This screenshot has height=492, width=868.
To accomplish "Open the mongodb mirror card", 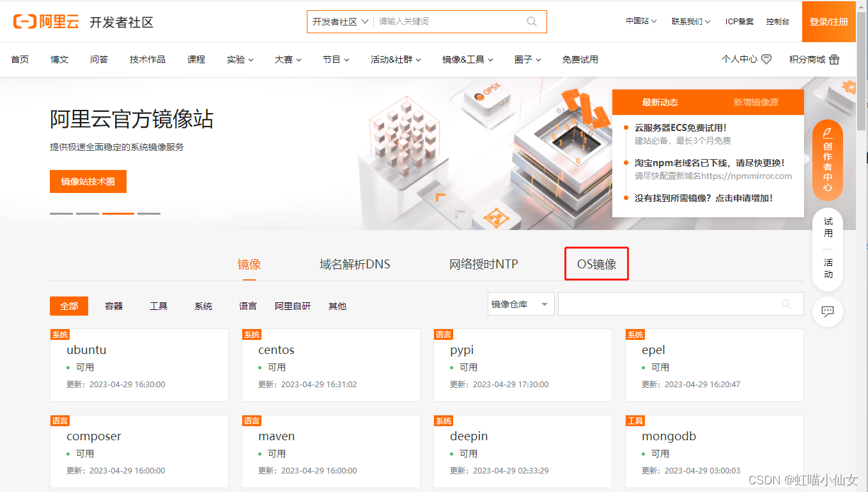I will pyautogui.click(x=715, y=451).
